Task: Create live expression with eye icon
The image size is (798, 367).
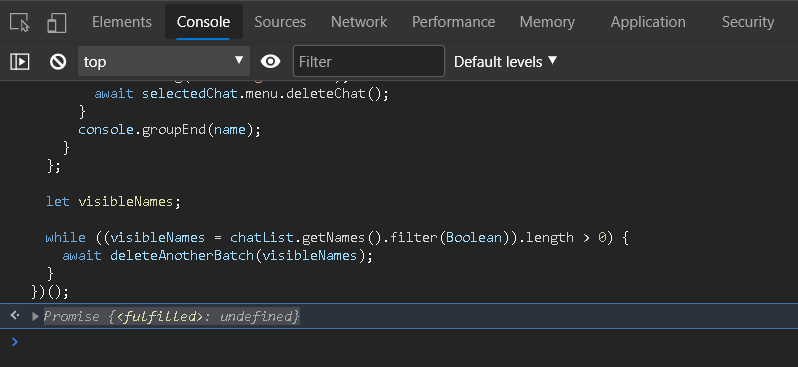Action: click(x=270, y=62)
